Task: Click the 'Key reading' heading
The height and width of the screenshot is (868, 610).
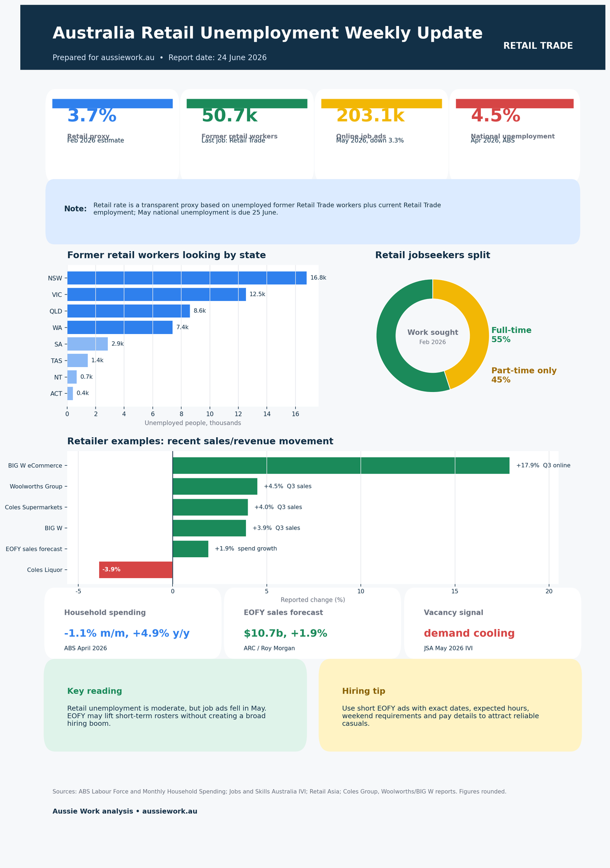Action: [x=95, y=692]
